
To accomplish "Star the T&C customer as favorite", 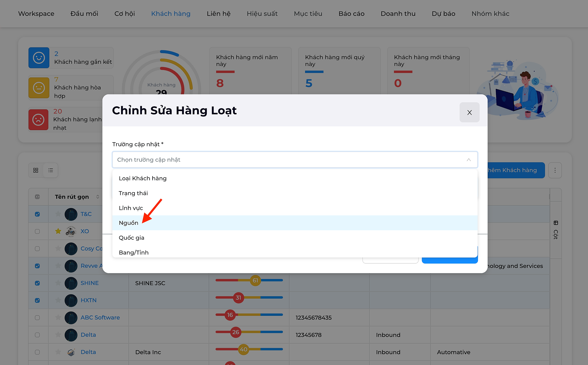I will coord(58,214).
